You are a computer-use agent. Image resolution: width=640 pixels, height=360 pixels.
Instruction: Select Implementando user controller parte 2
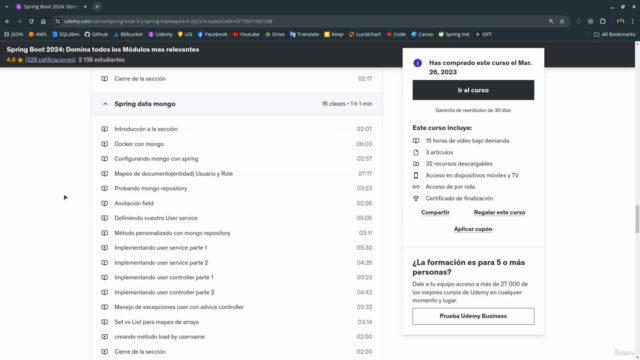(x=164, y=292)
